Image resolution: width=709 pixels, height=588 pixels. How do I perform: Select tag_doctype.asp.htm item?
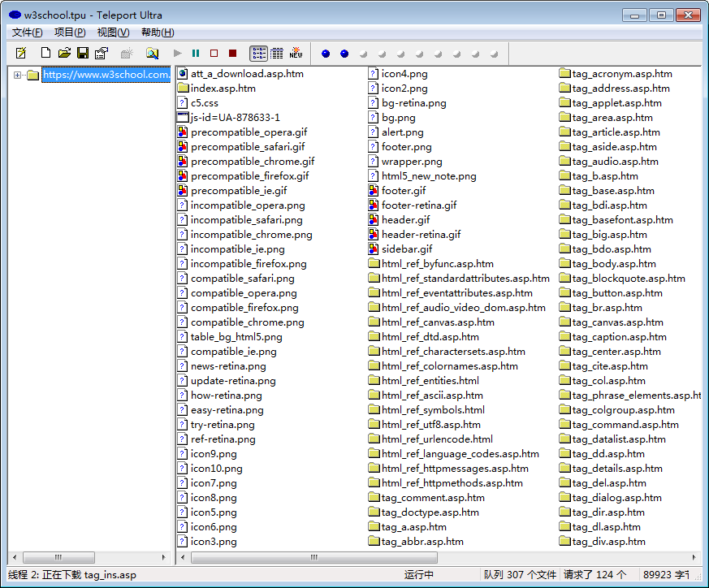click(x=430, y=512)
